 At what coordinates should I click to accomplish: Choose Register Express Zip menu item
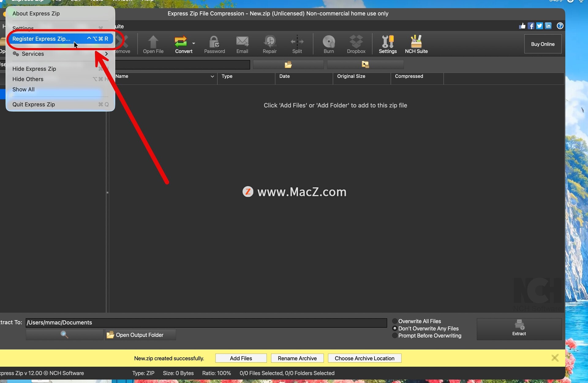click(41, 39)
